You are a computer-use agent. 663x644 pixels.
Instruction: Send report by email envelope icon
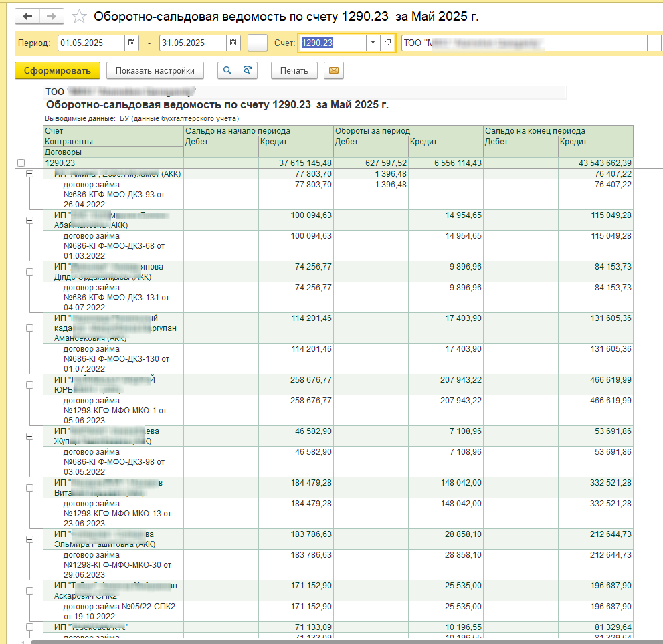click(334, 71)
